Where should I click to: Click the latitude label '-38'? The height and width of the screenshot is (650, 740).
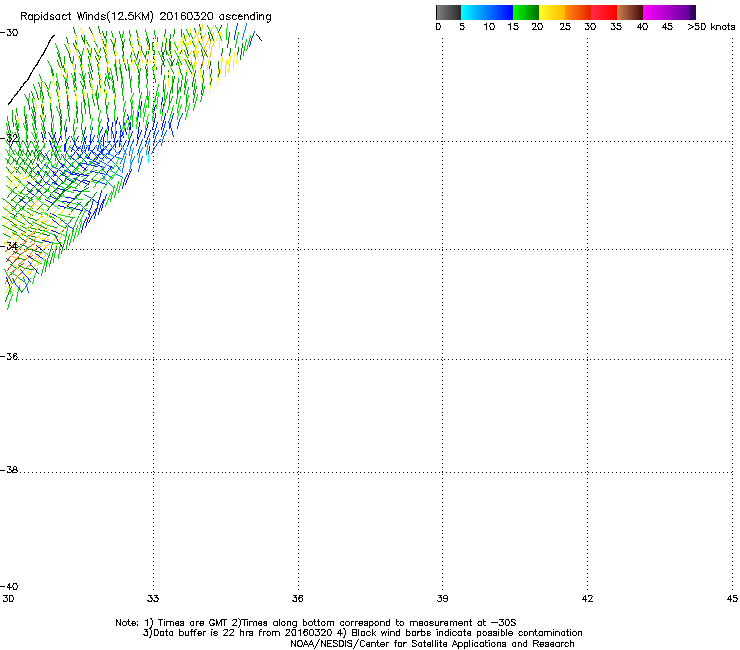(x=9, y=470)
